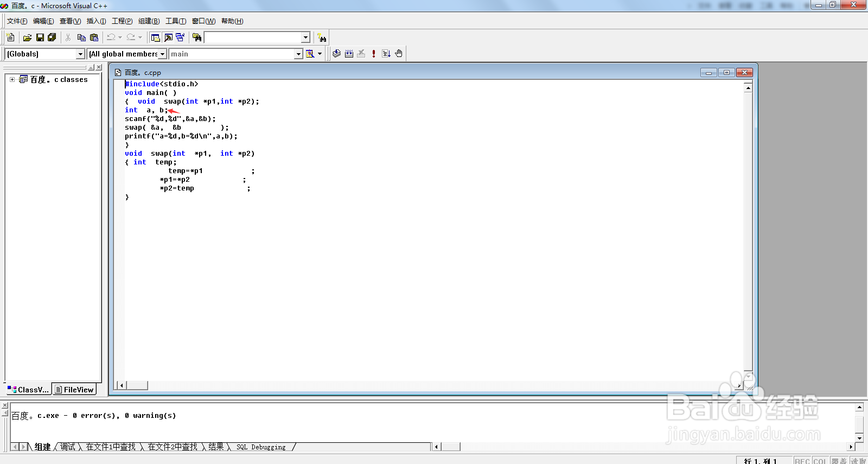The width and height of the screenshot is (868, 464).
Task: Click the Cut scissors icon
Action: point(68,37)
